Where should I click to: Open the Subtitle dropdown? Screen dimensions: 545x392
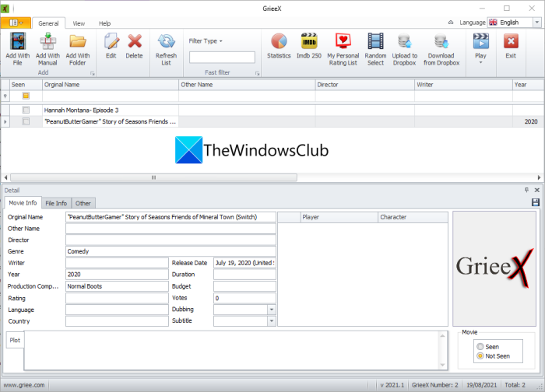(x=272, y=320)
